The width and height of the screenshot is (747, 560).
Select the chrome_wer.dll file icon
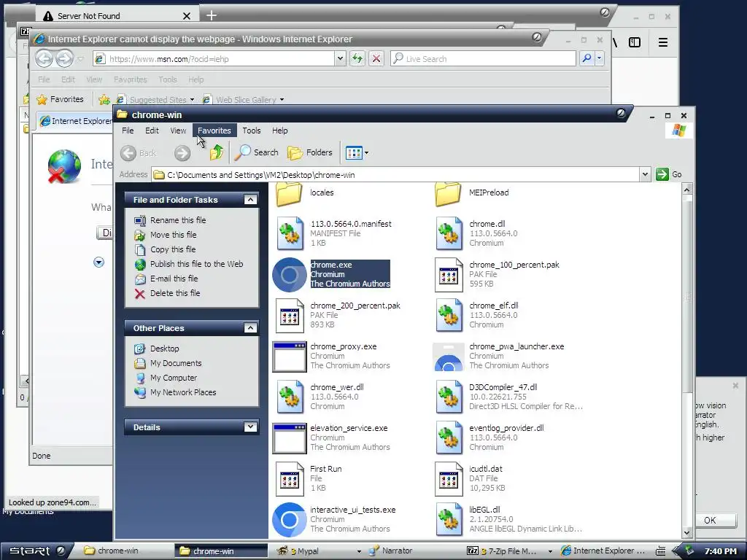coord(290,397)
